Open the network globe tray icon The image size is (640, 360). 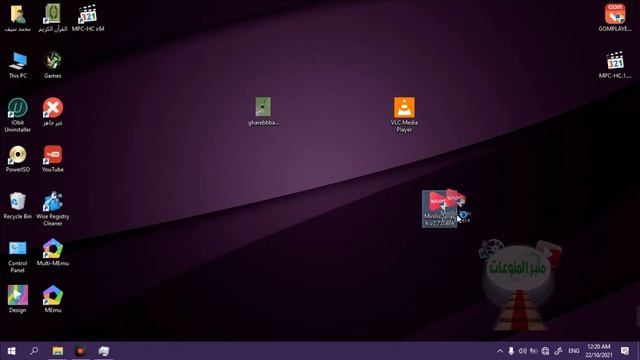545,351
